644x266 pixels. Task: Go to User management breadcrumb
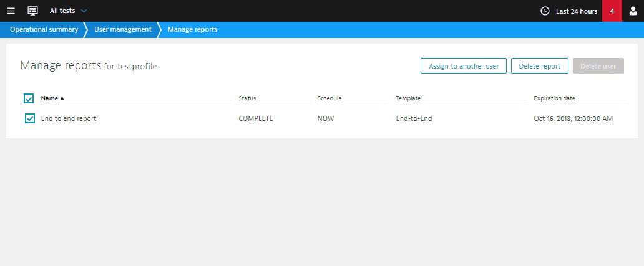(x=123, y=29)
